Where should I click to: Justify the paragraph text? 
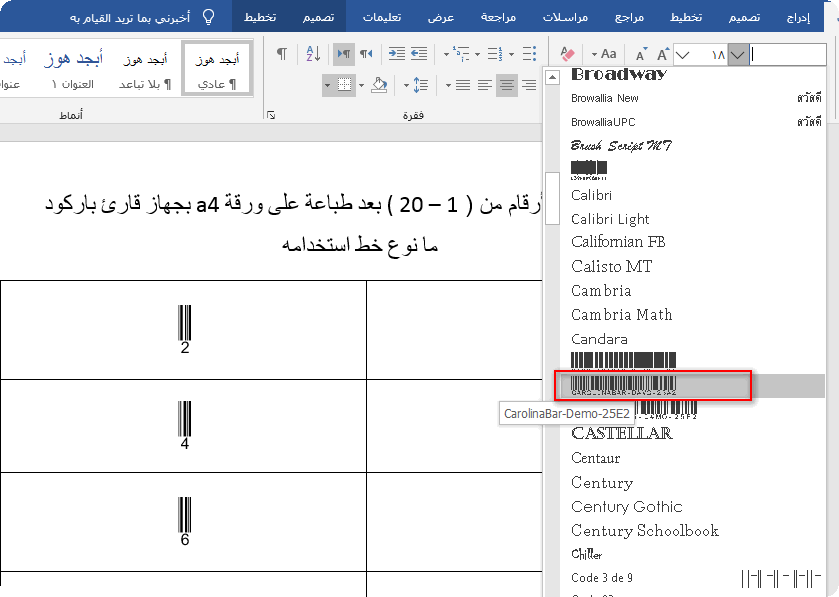pyautogui.click(x=463, y=85)
